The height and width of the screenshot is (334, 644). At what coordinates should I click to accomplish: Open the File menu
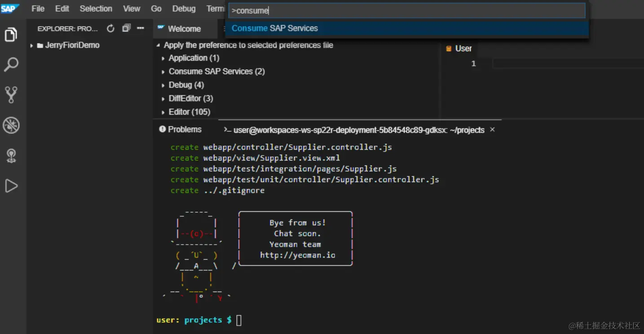point(38,9)
